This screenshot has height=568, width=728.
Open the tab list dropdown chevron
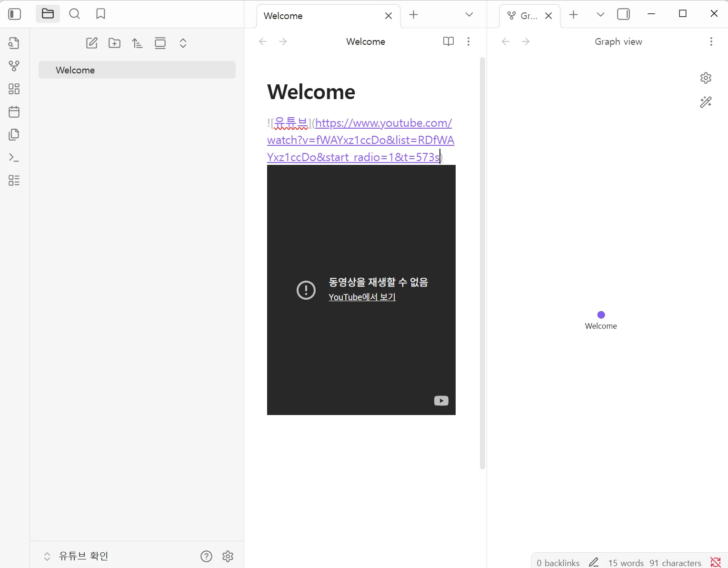(469, 15)
